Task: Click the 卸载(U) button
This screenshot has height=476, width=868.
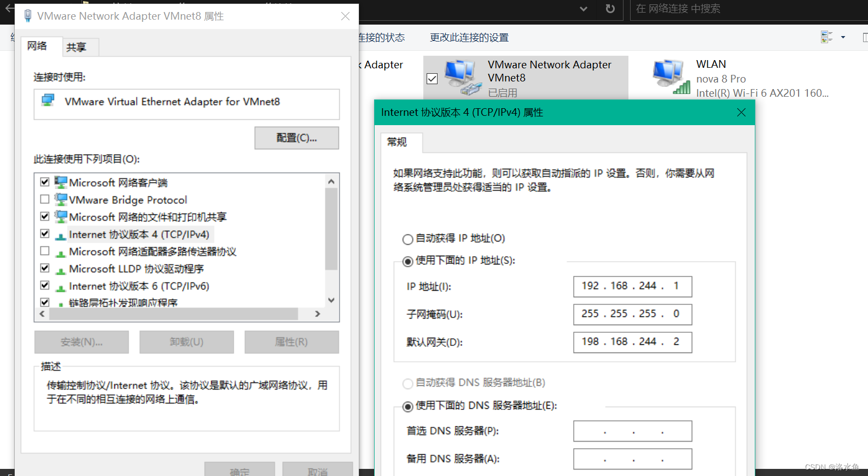Action: pos(187,342)
